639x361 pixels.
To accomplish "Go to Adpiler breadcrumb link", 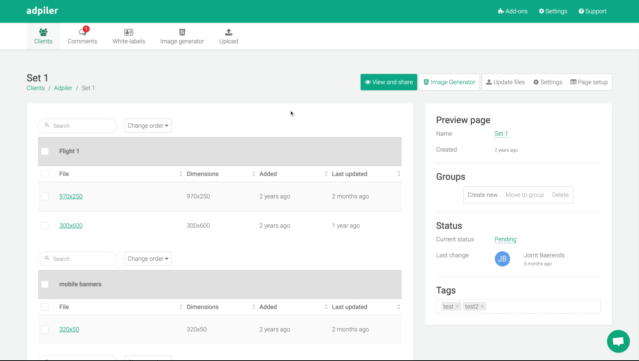I will click(63, 88).
